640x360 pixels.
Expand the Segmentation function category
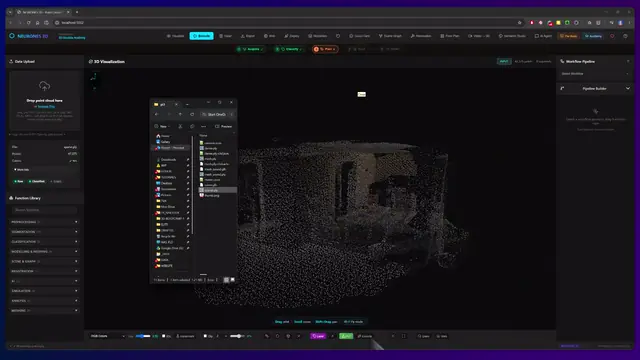coord(44,232)
